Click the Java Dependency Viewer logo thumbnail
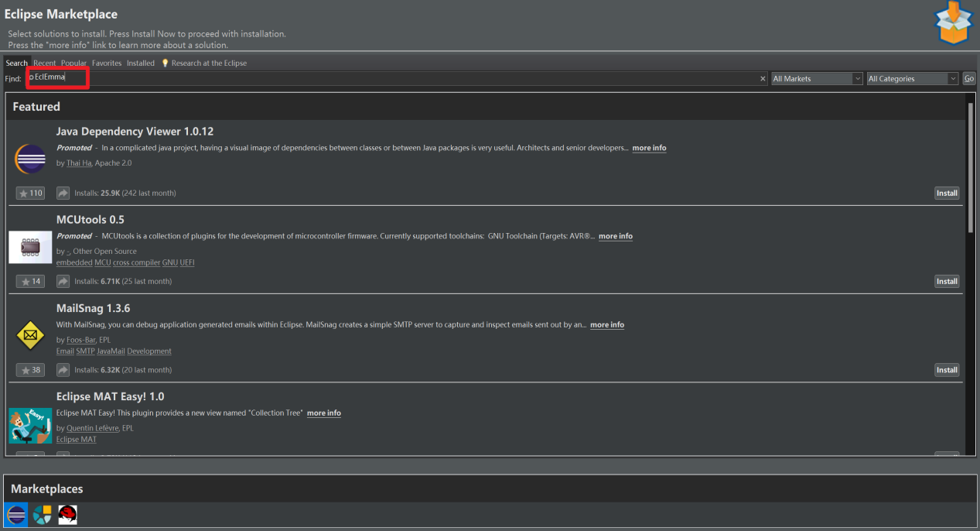The image size is (980, 531). (30, 159)
